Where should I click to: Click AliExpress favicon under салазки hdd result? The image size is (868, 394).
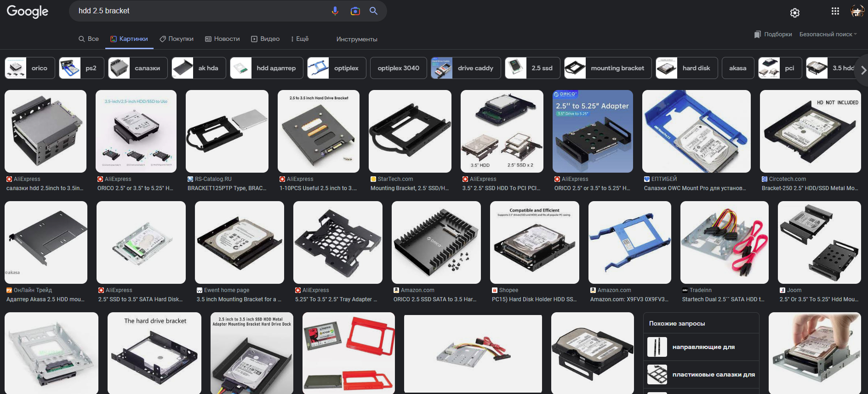(9, 179)
